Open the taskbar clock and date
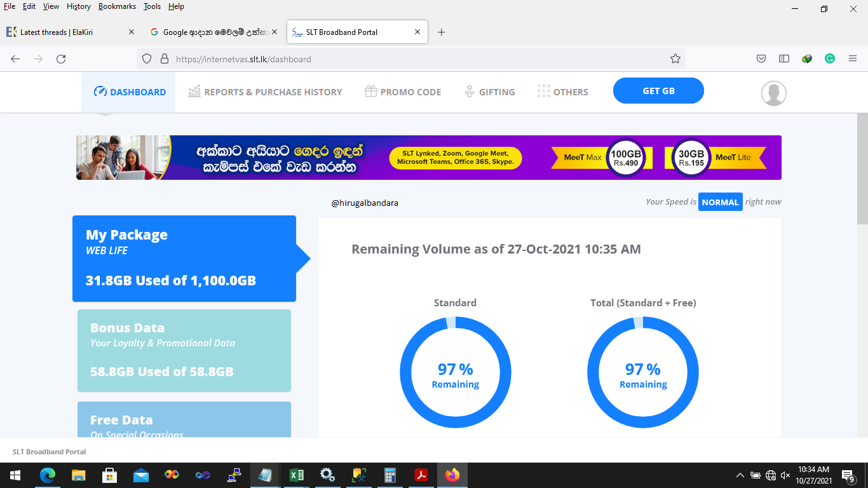The width and height of the screenshot is (868, 488). pyautogui.click(x=814, y=475)
